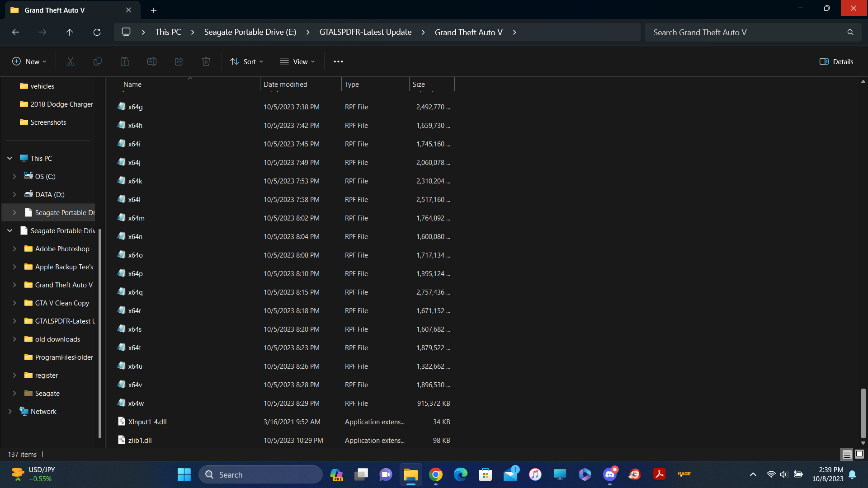Click the Refresh icon beside address bar
The height and width of the screenshot is (488, 868).
[97, 32]
